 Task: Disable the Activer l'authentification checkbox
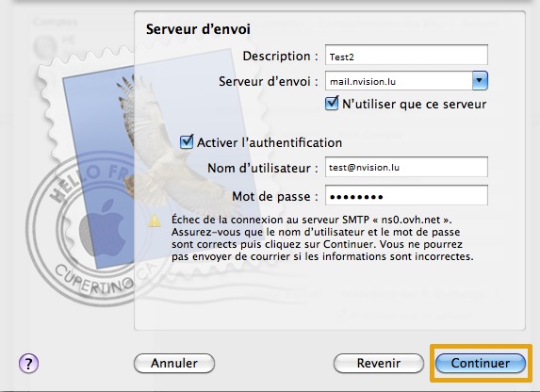187,141
